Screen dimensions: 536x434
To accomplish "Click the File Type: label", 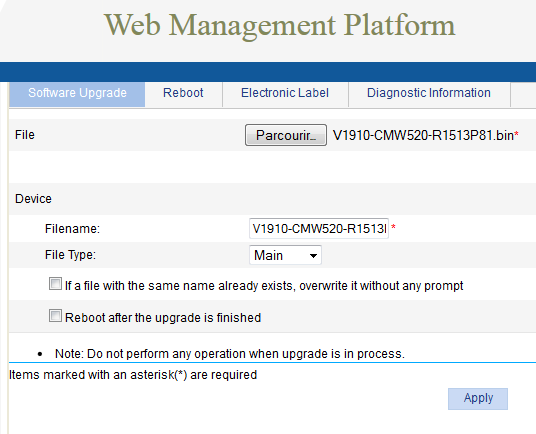I will pyautogui.click(x=70, y=255).
